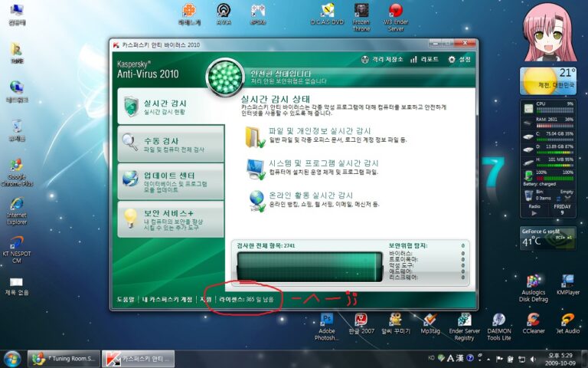The image size is (588, 368).
Task: Open the 리포트 report view
Action: (424, 59)
